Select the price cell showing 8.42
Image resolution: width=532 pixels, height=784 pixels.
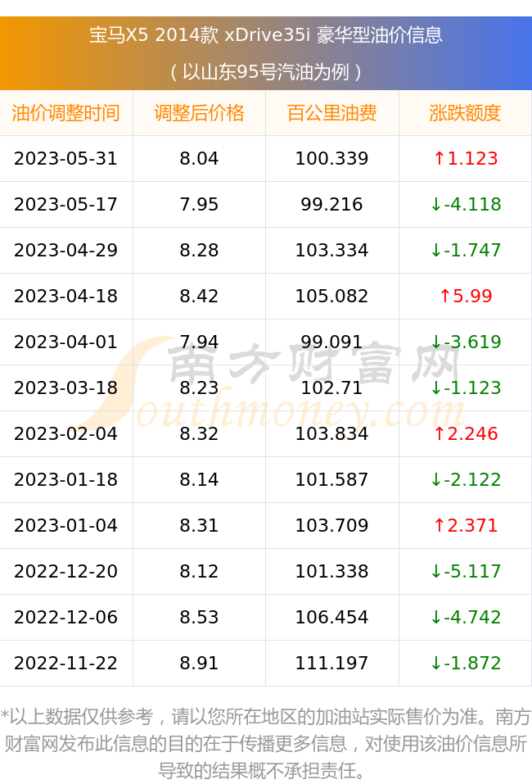click(200, 296)
